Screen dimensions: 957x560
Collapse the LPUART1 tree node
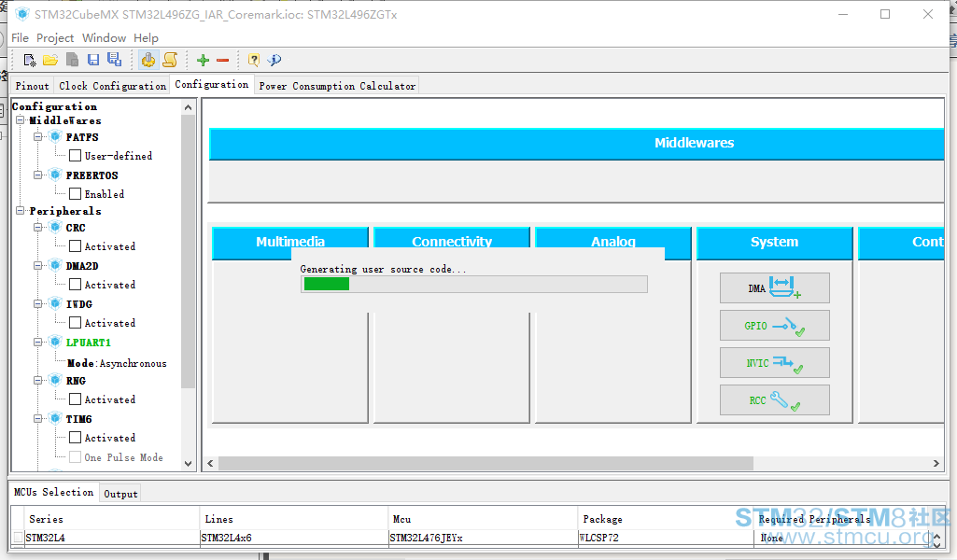point(38,343)
